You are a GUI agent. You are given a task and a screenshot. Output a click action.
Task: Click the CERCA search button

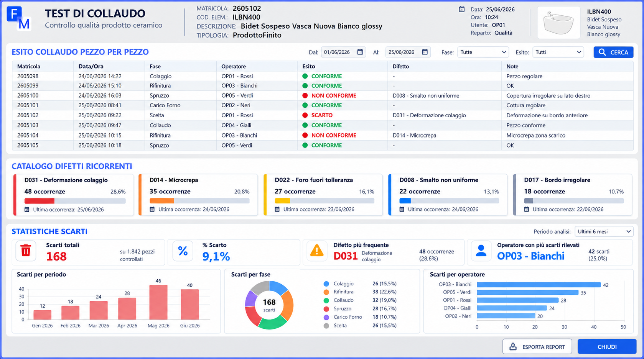coord(613,52)
